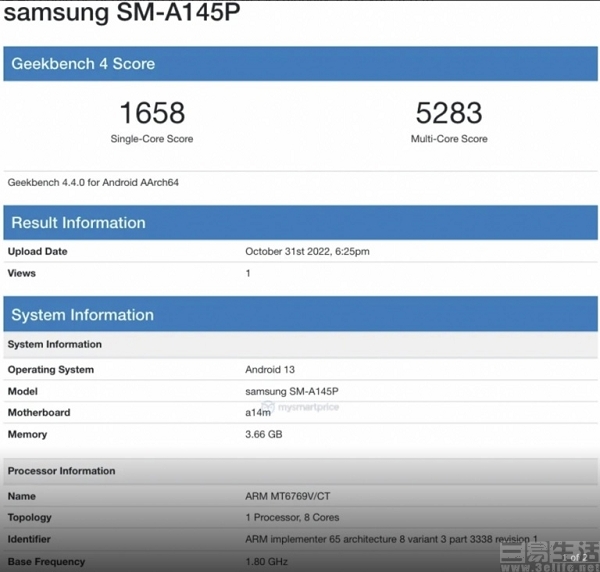Screen dimensions: 600x572
Task: Select the blue System Information section header
Action: tap(83, 315)
